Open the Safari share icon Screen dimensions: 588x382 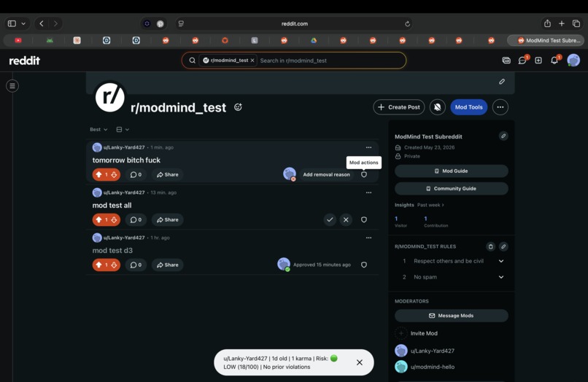(x=547, y=23)
